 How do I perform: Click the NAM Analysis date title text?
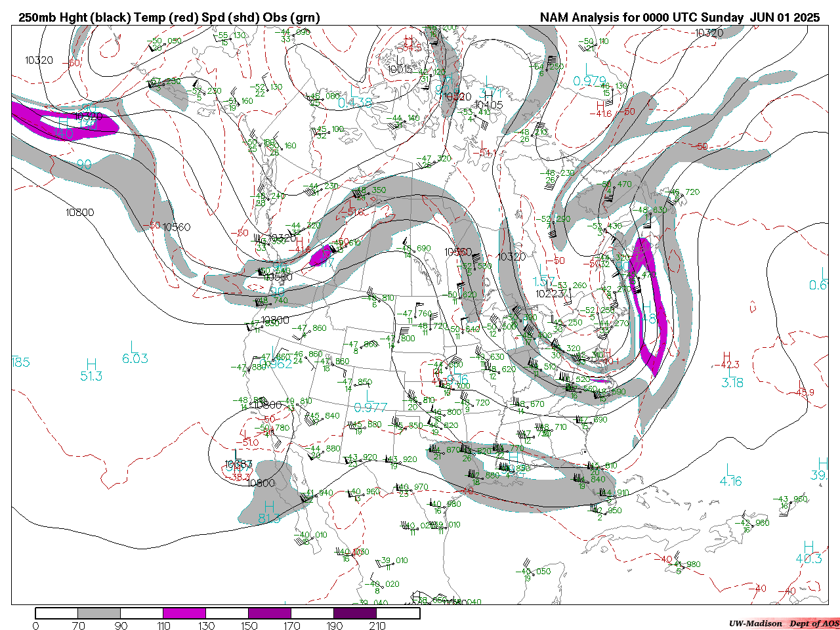[x=679, y=18]
